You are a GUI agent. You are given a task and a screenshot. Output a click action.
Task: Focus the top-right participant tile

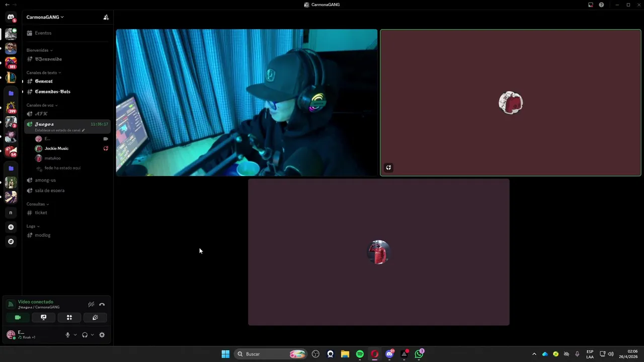pos(511,103)
